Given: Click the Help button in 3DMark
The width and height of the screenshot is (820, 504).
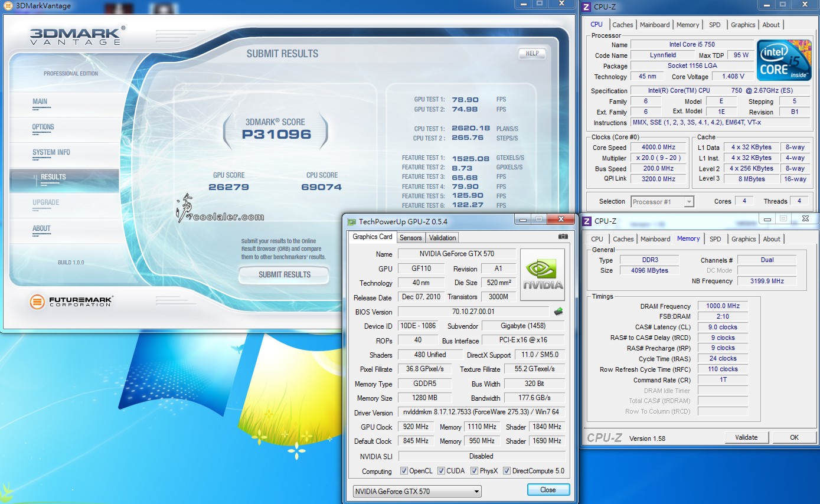Looking at the screenshot, I should (x=532, y=53).
